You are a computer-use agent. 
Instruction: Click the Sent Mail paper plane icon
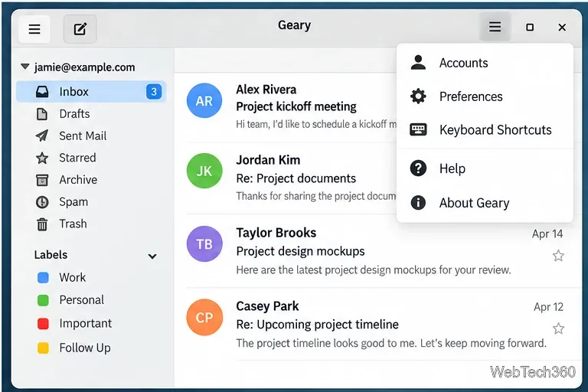(x=42, y=136)
